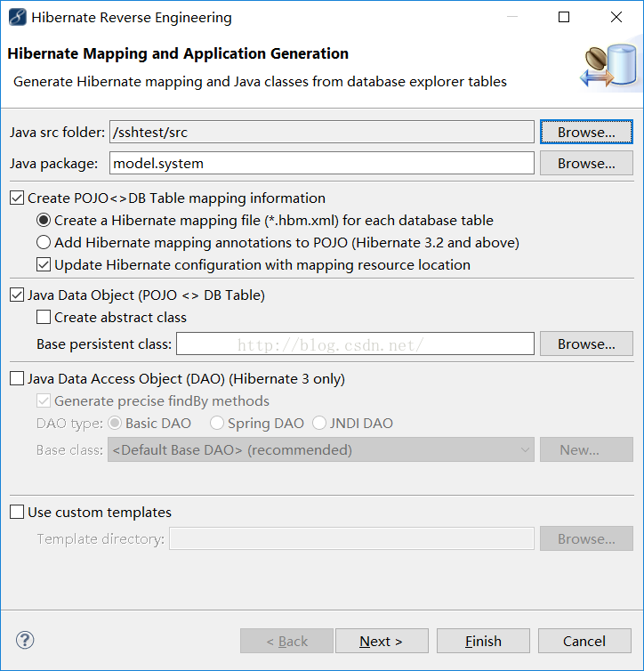
Task: Uncheck Java Data Object (POJO <> DB Table)
Action: pyautogui.click(x=17, y=295)
